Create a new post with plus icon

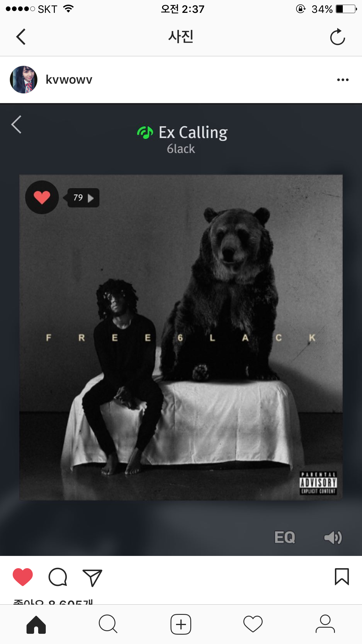(181, 624)
